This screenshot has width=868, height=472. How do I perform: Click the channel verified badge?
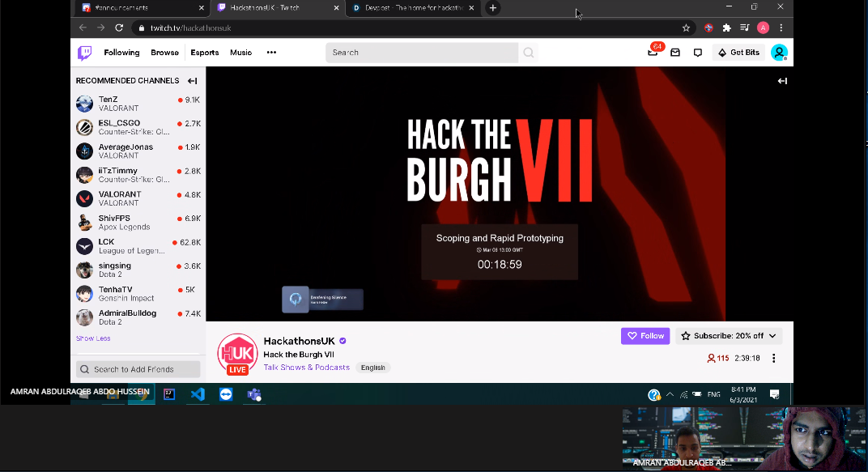click(x=343, y=341)
